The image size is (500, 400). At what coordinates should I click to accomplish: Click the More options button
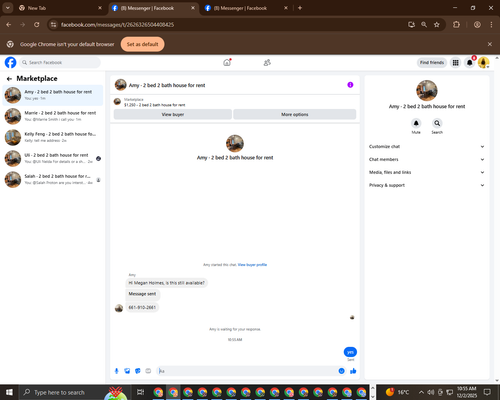295,114
